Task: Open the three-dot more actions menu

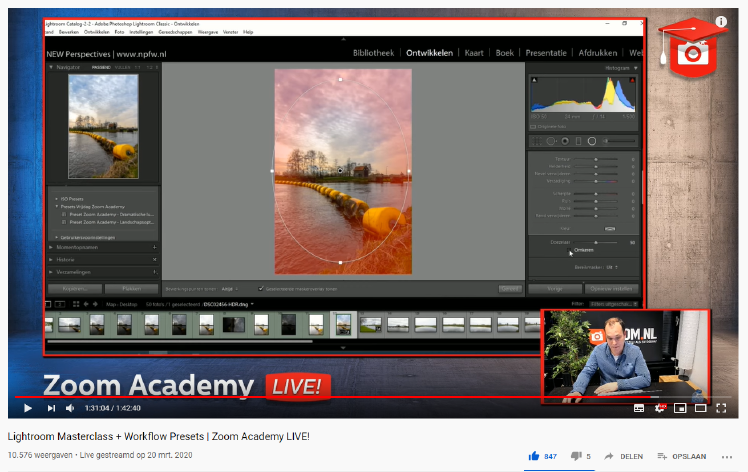Action: [727, 457]
